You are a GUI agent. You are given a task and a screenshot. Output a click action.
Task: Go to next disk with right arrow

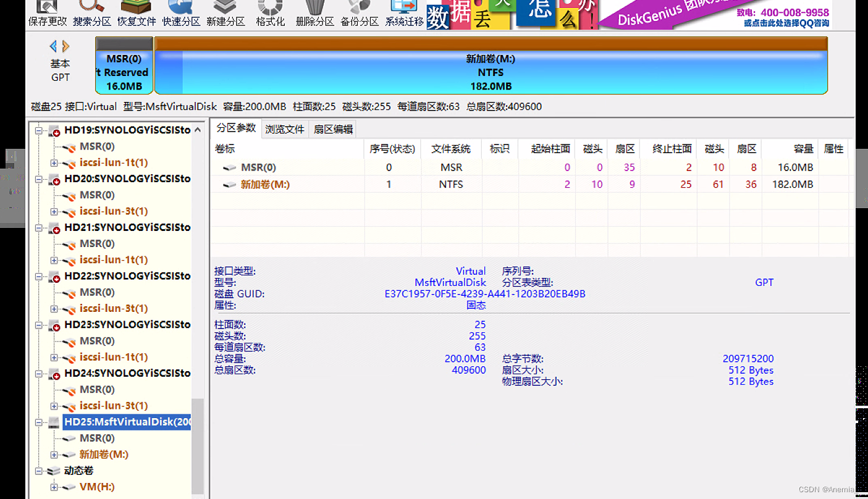(x=65, y=46)
